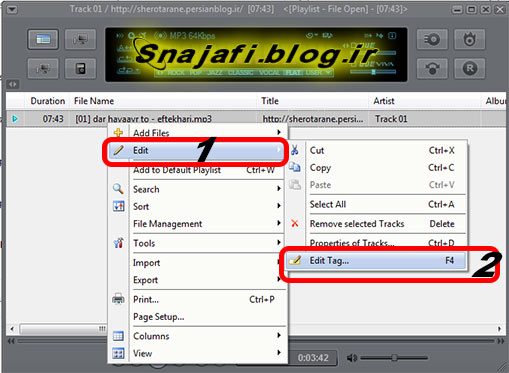Screen dimensions: 509x373
Task: Click the lower-left panel toggle button
Action: point(43,68)
